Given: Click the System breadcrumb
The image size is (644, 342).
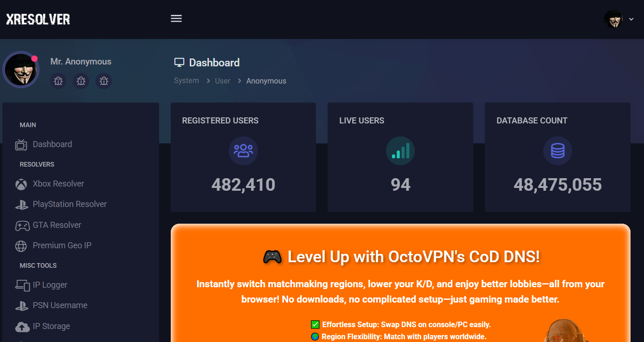Looking at the screenshot, I should pos(186,80).
